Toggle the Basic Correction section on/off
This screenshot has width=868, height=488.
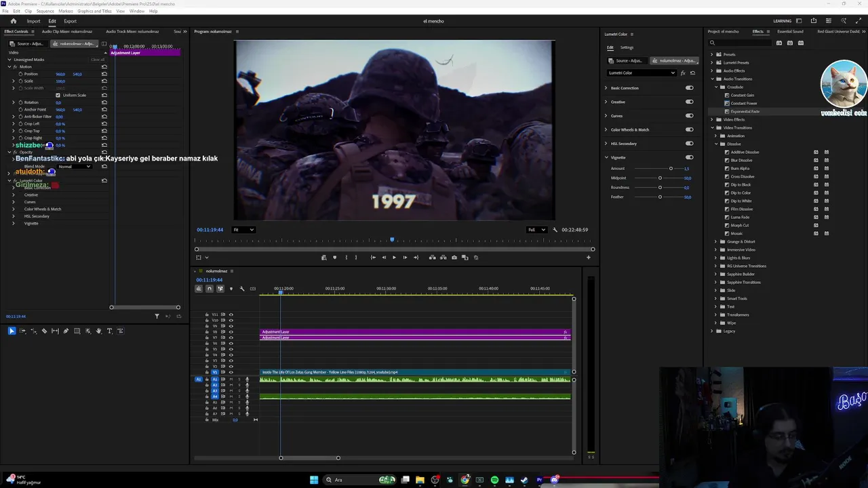pyautogui.click(x=690, y=87)
